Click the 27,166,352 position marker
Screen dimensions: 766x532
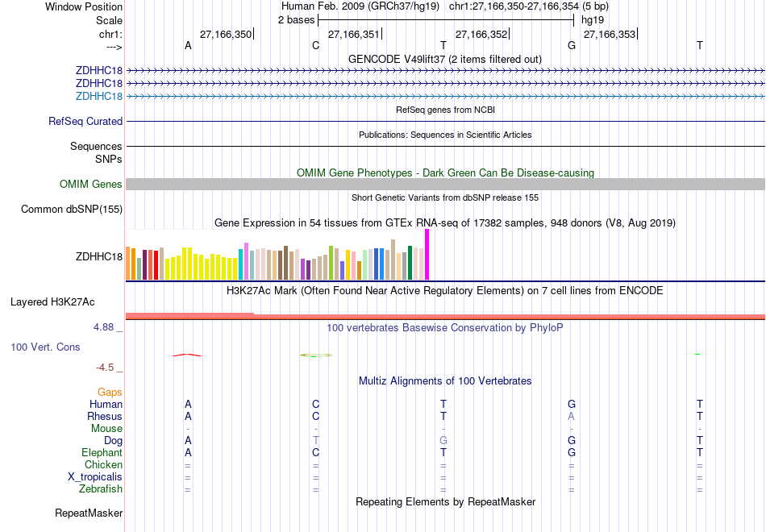pyautogui.click(x=481, y=34)
